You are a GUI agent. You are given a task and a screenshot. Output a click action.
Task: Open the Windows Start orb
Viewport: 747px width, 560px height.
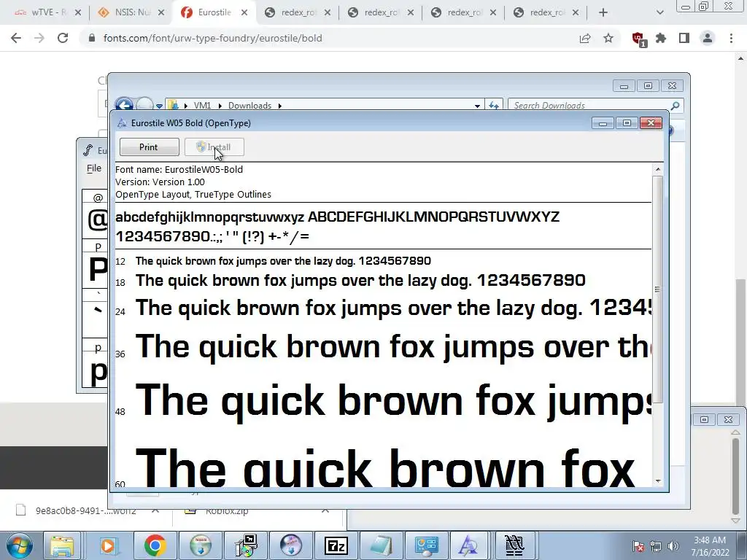tap(20, 545)
